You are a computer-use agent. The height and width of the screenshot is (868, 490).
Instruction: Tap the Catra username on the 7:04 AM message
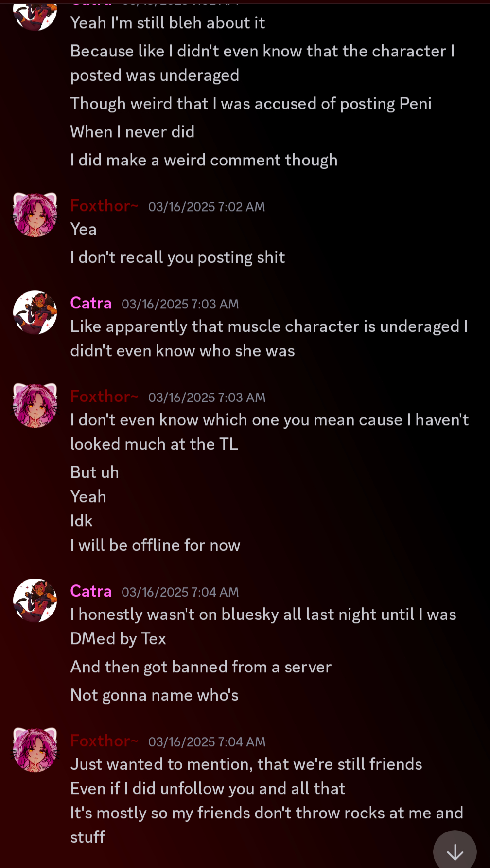tap(91, 591)
